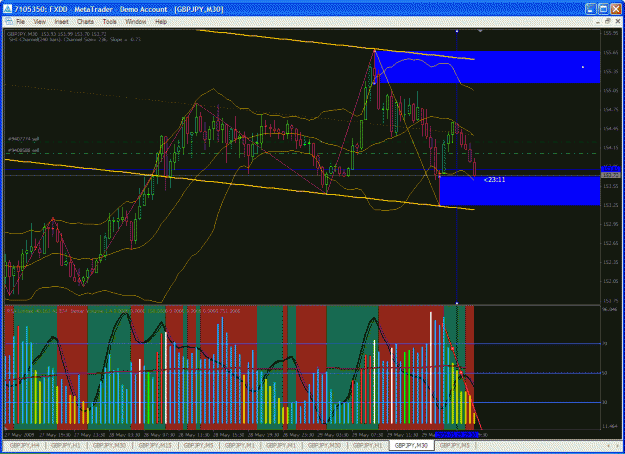Switch to the GBPJPY,H4 chart tab
The height and width of the screenshot is (454, 625).
click(x=24, y=445)
